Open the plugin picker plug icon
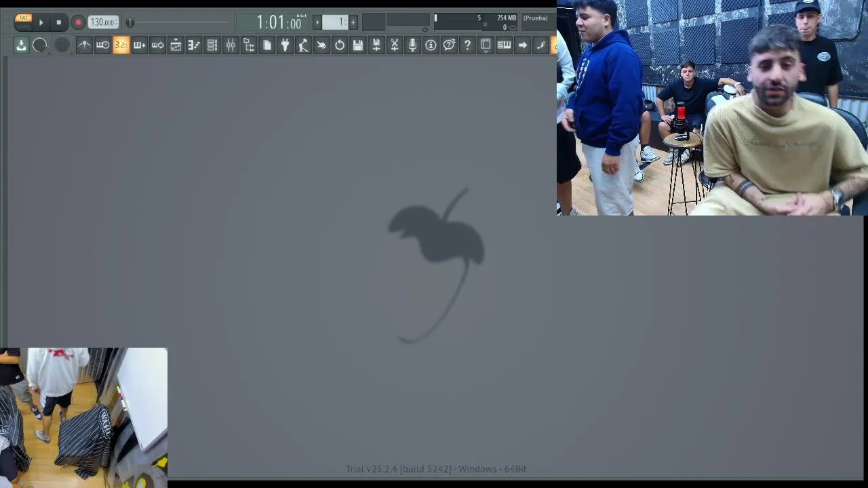 285,45
